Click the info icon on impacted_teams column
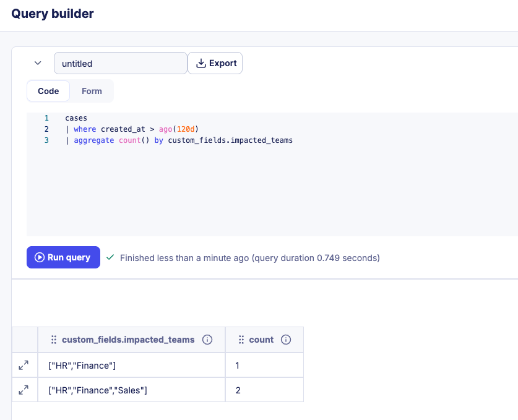 [207, 340]
